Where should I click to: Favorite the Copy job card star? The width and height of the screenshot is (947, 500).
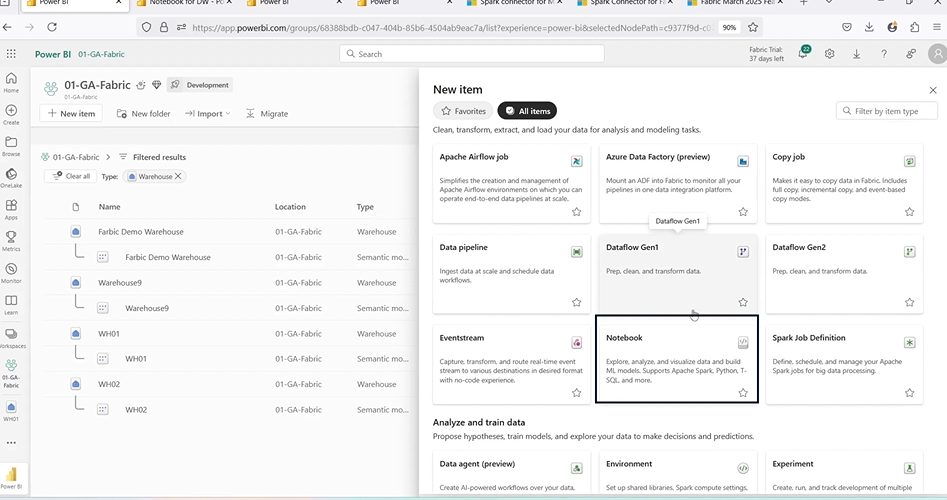(909, 212)
